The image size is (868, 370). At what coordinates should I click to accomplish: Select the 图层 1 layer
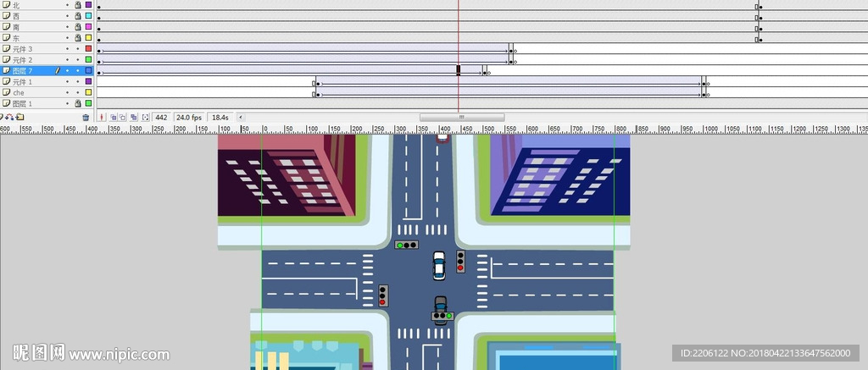23,103
